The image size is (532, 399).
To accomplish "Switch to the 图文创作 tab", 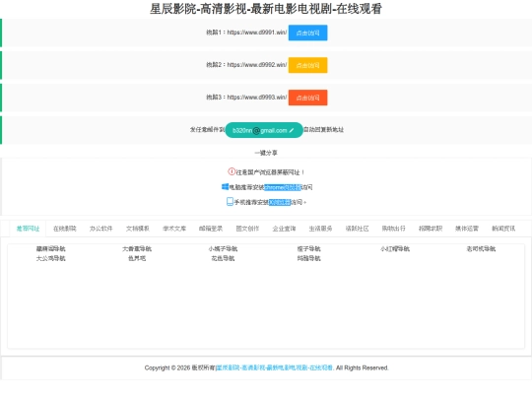I will pyautogui.click(x=247, y=229).
